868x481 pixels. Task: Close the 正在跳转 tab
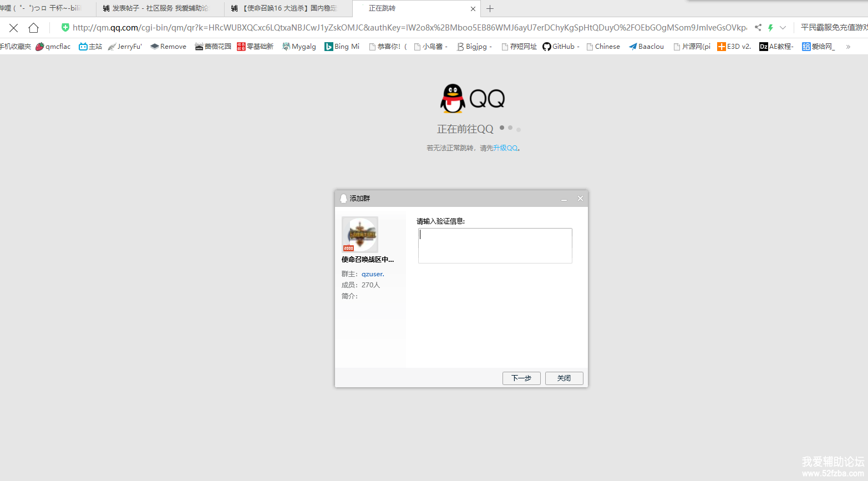click(x=473, y=9)
